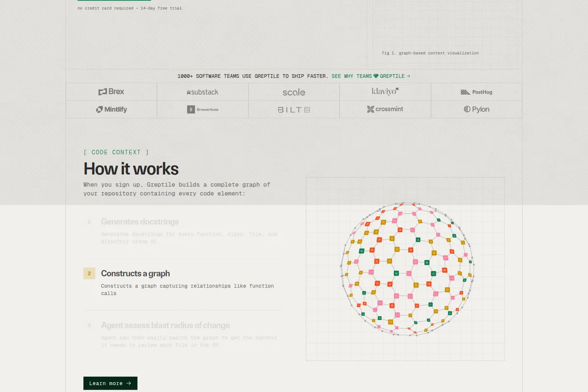Expand the Agent assess blast radius step

point(165,325)
